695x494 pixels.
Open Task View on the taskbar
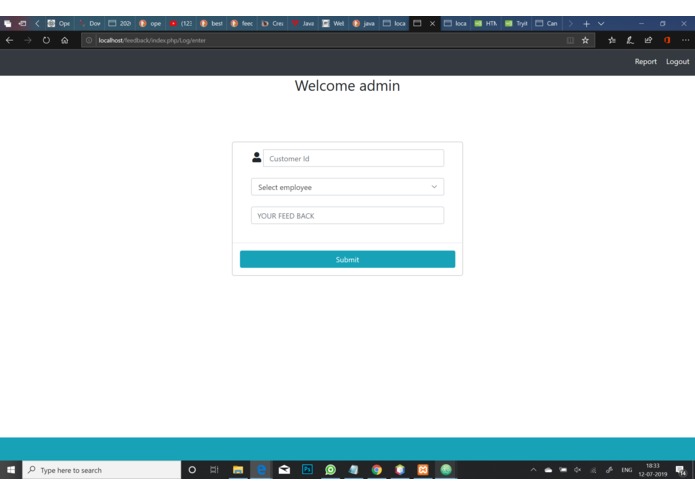pyautogui.click(x=215, y=470)
